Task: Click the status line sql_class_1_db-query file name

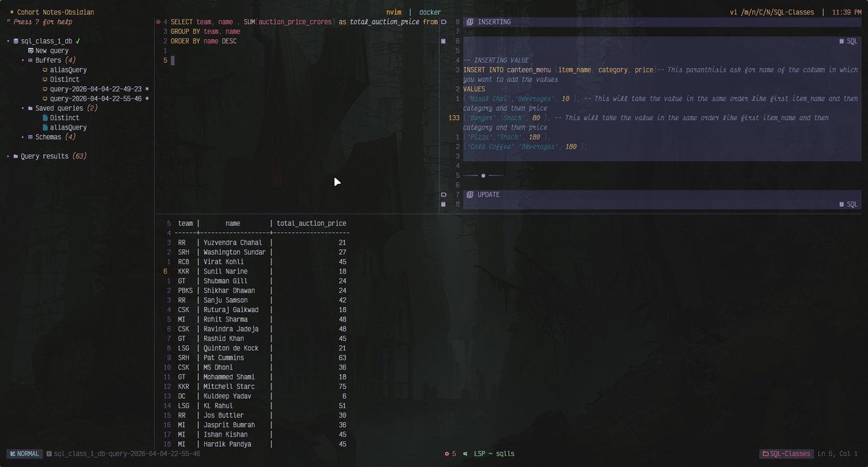Action: click(x=127, y=454)
